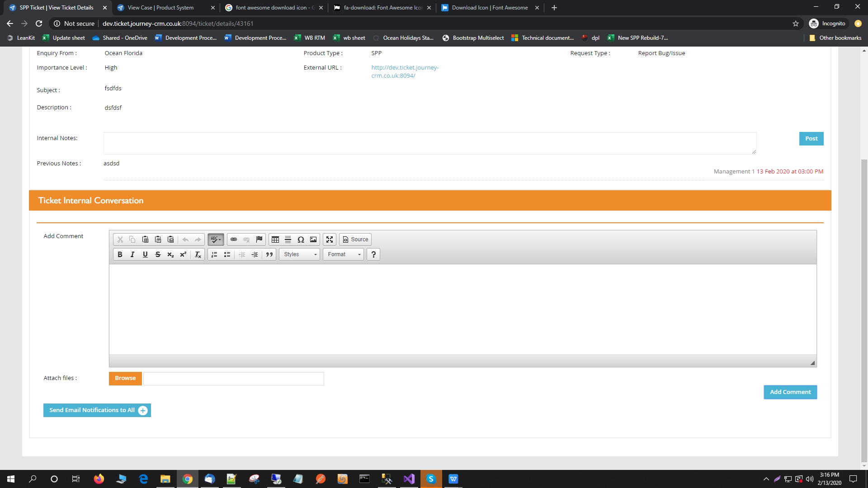The height and width of the screenshot is (488, 868).
Task: Click the Add Comment button
Action: point(790,392)
